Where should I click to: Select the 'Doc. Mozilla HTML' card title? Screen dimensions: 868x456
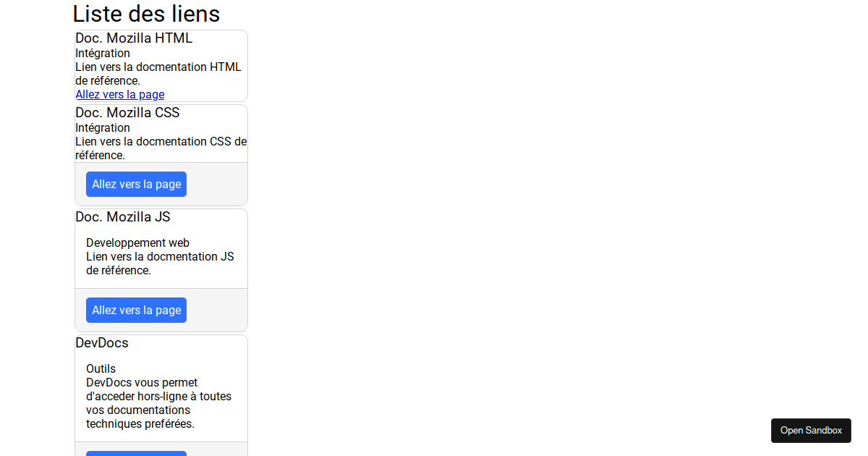(134, 38)
